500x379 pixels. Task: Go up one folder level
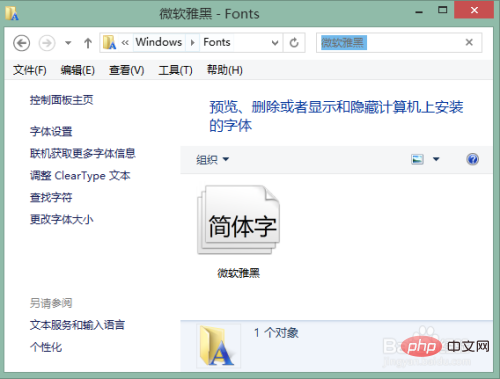tap(88, 43)
